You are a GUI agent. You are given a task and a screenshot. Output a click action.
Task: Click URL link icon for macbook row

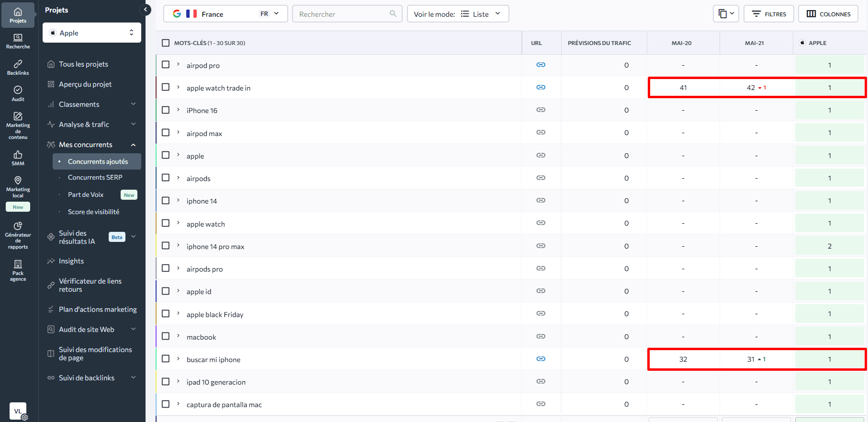click(x=541, y=336)
